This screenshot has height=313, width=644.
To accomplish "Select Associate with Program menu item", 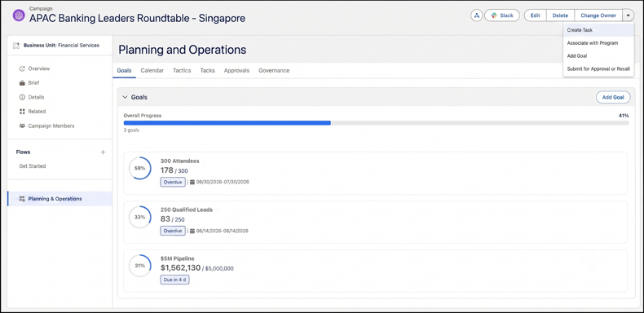I will click(598, 42).
